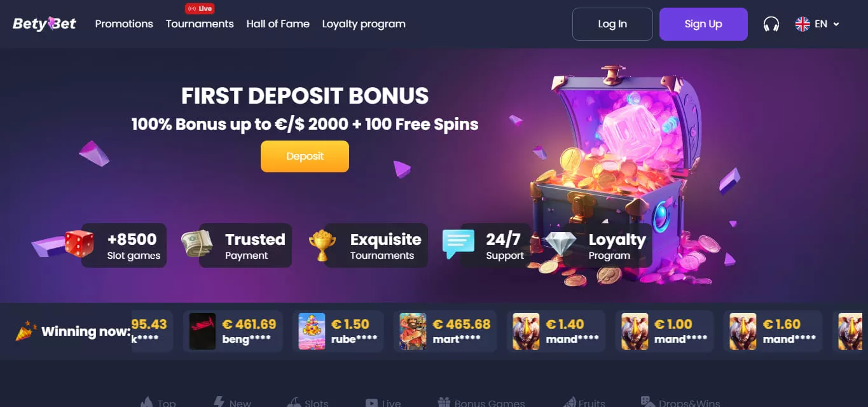Click the purple Sign Up button
The image size is (868, 407).
[703, 24]
